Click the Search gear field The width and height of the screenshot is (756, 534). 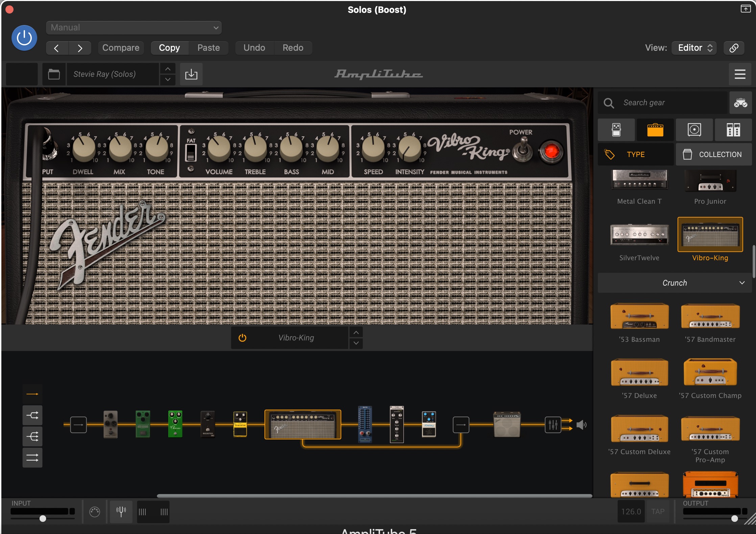tap(663, 103)
